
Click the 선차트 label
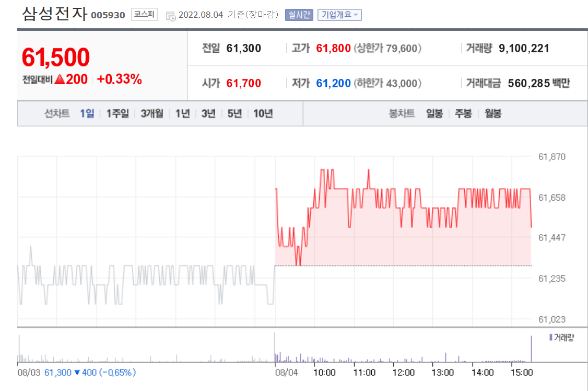tap(57, 113)
